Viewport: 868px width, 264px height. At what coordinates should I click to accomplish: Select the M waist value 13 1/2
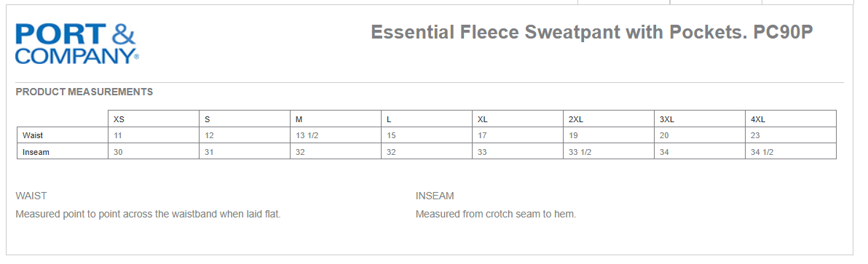(x=306, y=136)
